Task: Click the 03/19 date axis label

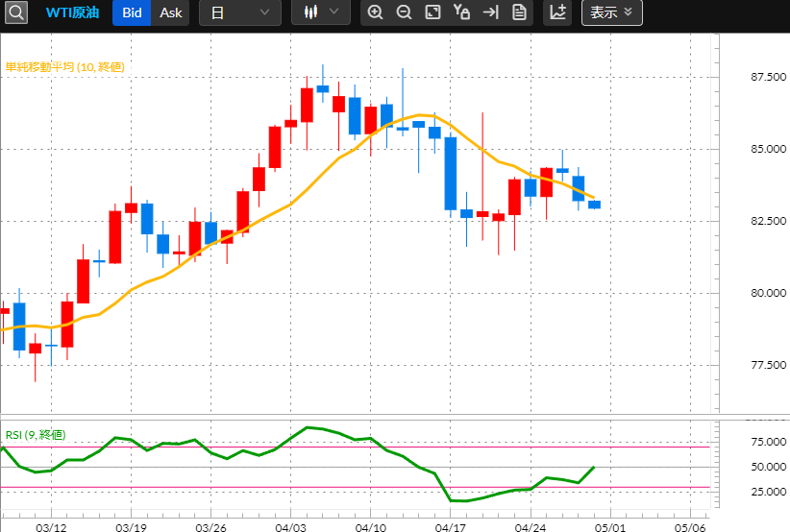Action: click(131, 527)
